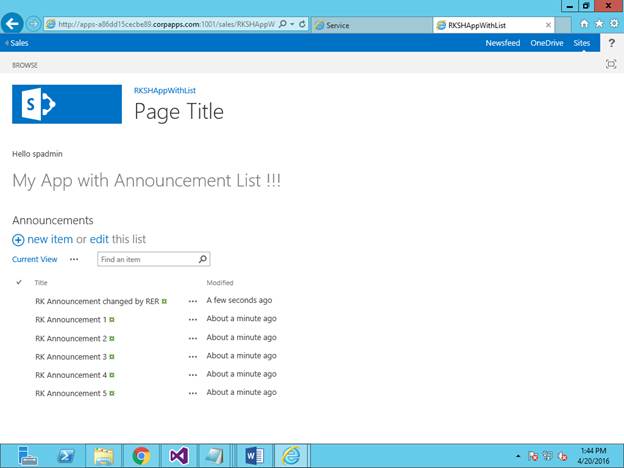Open the address bar dropdown arrow
This screenshot has width=624, height=468.
[x=292, y=24]
